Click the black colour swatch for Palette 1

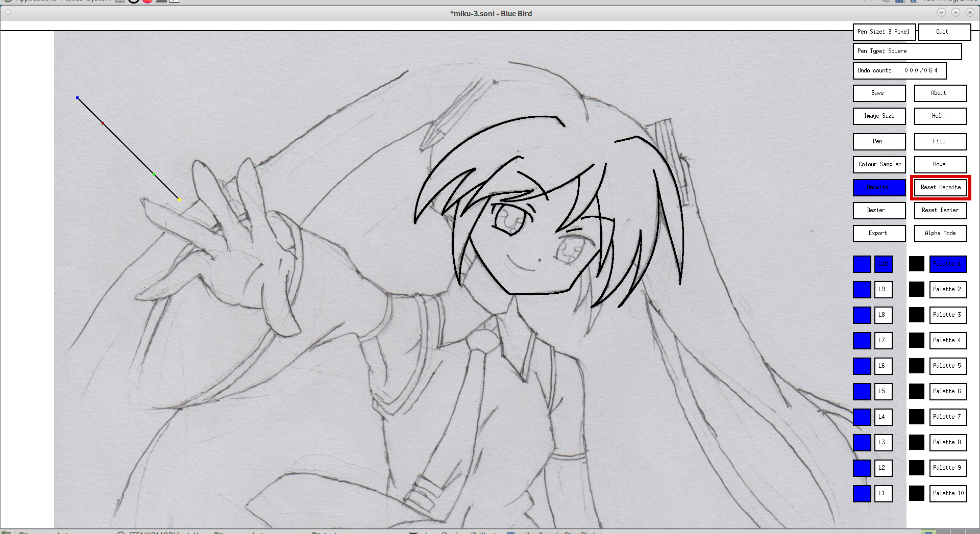coord(917,264)
